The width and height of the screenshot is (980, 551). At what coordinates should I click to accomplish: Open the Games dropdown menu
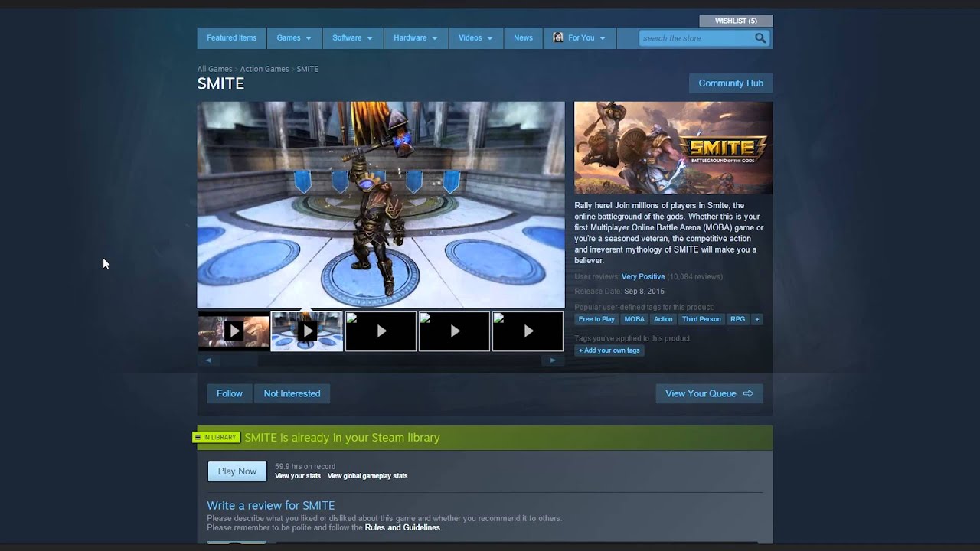(x=294, y=37)
